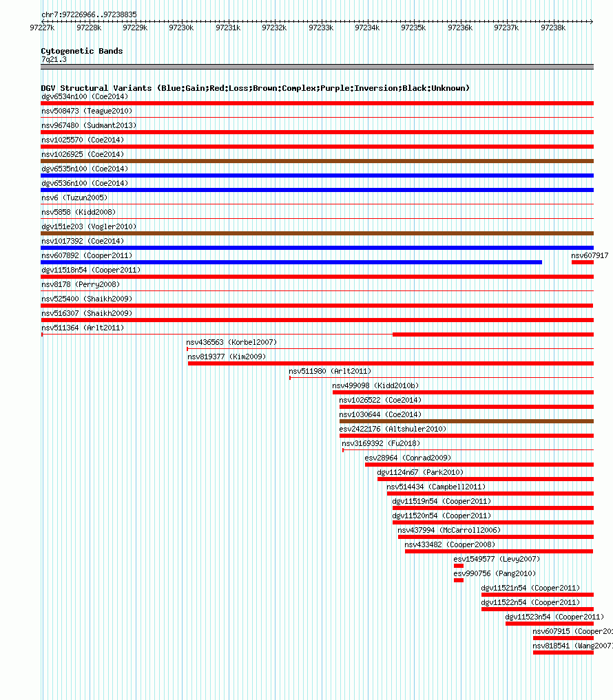Open nsv1026522 (Coe2014) label

pos(380,400)
